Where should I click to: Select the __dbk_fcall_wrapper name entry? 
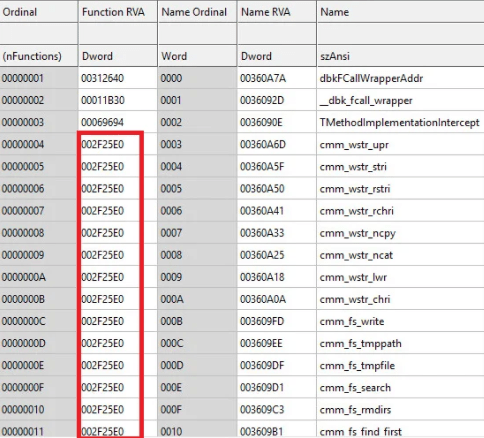(401, 100)
